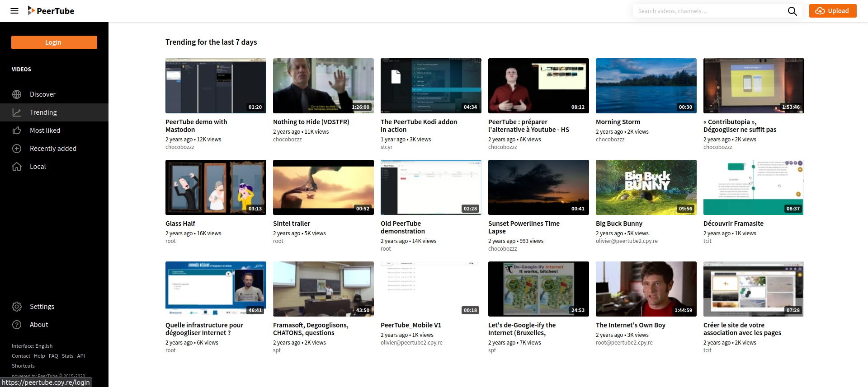Click the orange Login button

pyautogui.click(x=54, y=42)
